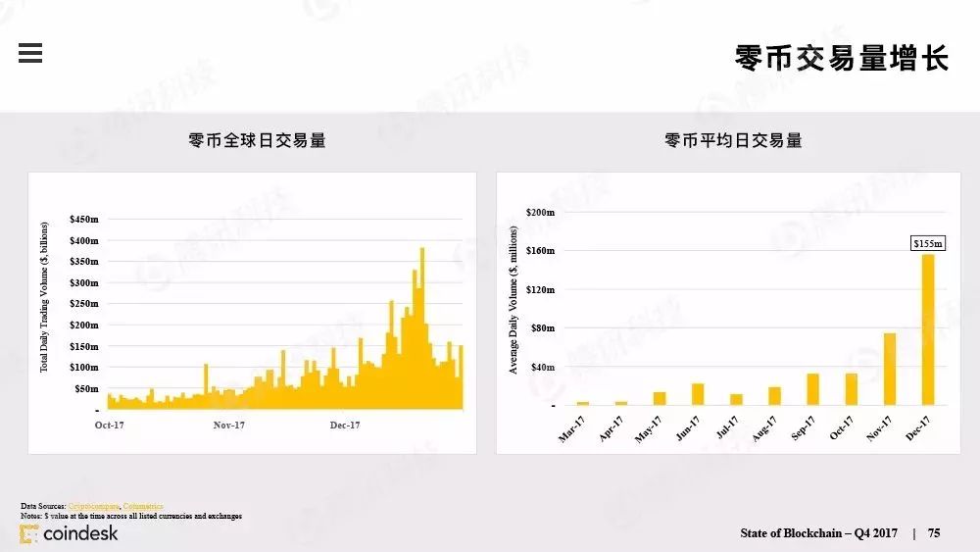Image resolution: width=980 pixels, height=552 pixels.
Task: Click the $155m data label
Action: coord(927,244)
